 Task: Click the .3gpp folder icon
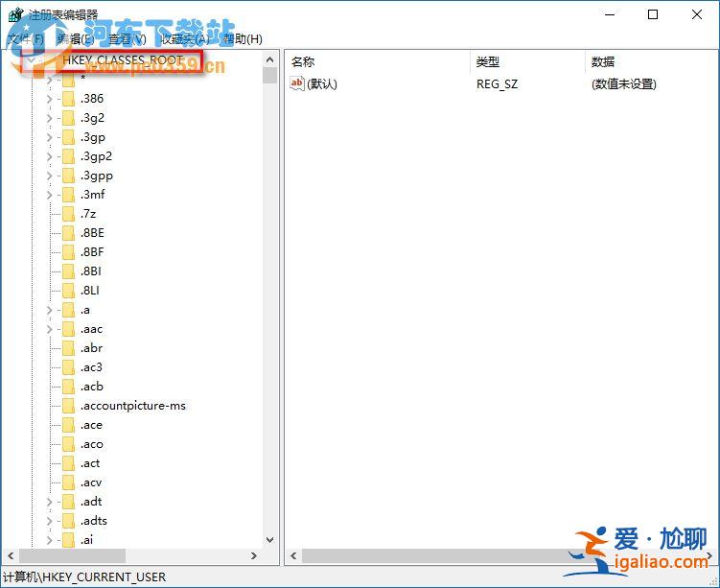tap(68, 176)
